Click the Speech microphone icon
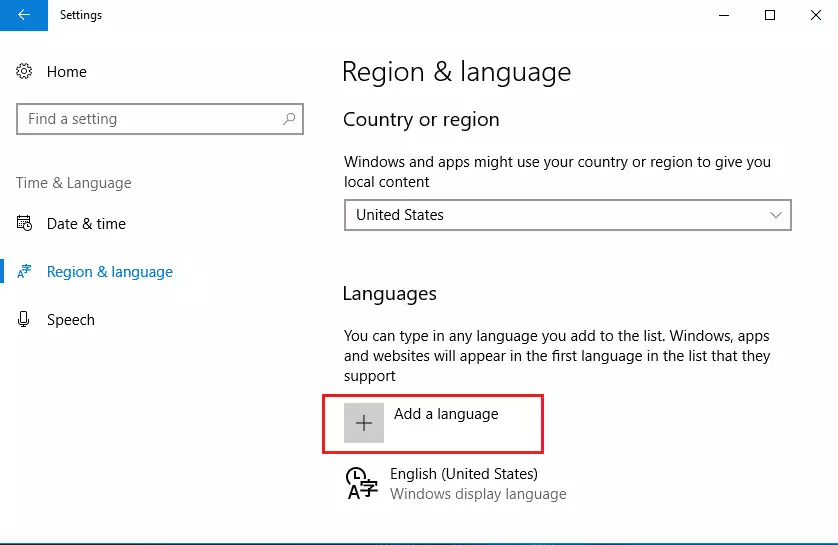Screen dimensions: 838x545 [24, 319]
